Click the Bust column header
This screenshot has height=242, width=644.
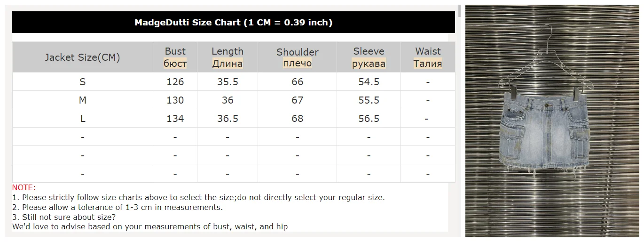tap(175, 57)
